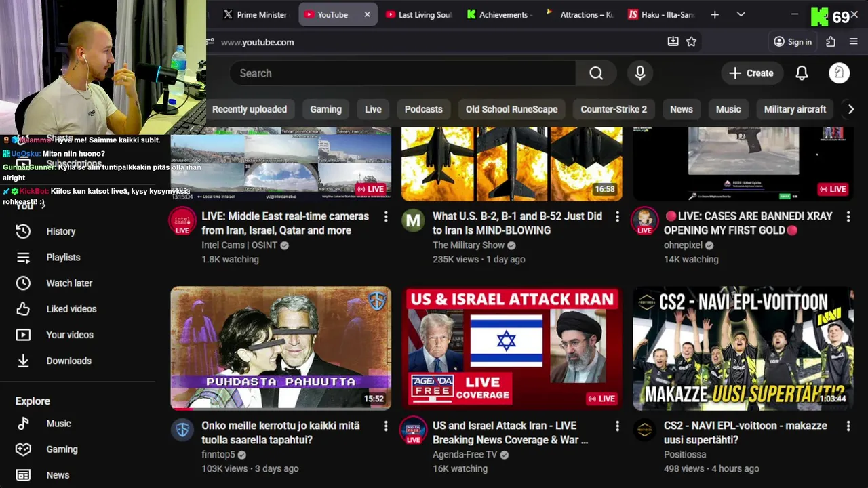Show more filter chips with arrow

coord(851,109)
